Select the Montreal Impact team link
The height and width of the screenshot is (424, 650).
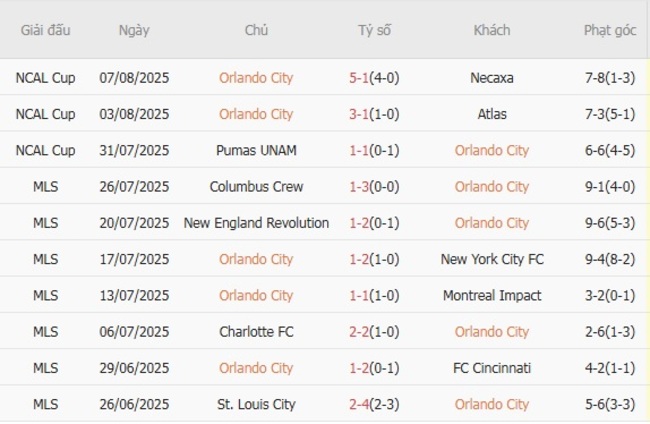pos(491,295)
